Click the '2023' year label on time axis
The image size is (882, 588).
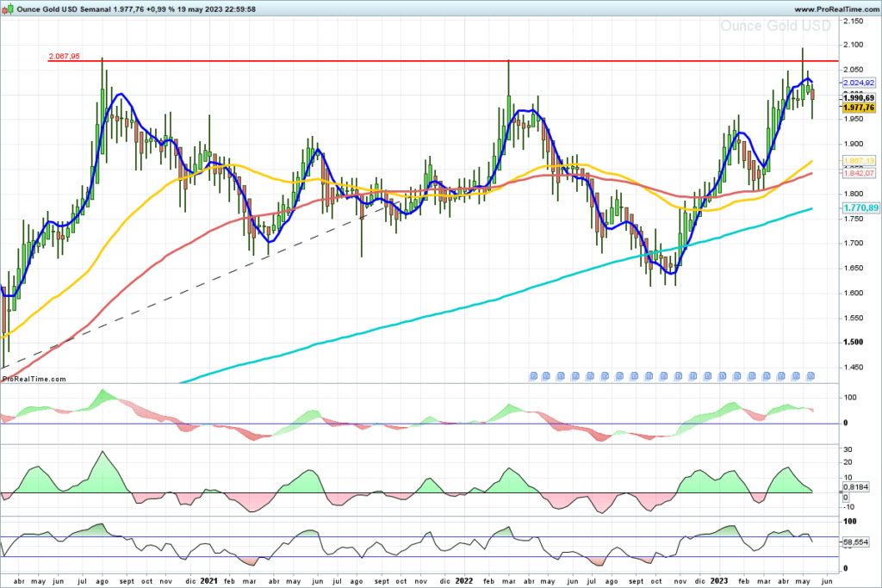point(719,581)
